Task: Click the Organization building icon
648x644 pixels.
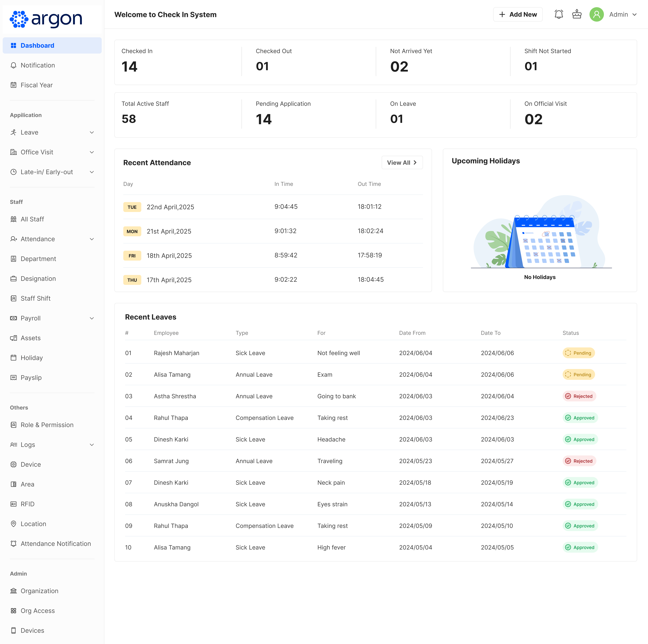Action: click(13, 591)
